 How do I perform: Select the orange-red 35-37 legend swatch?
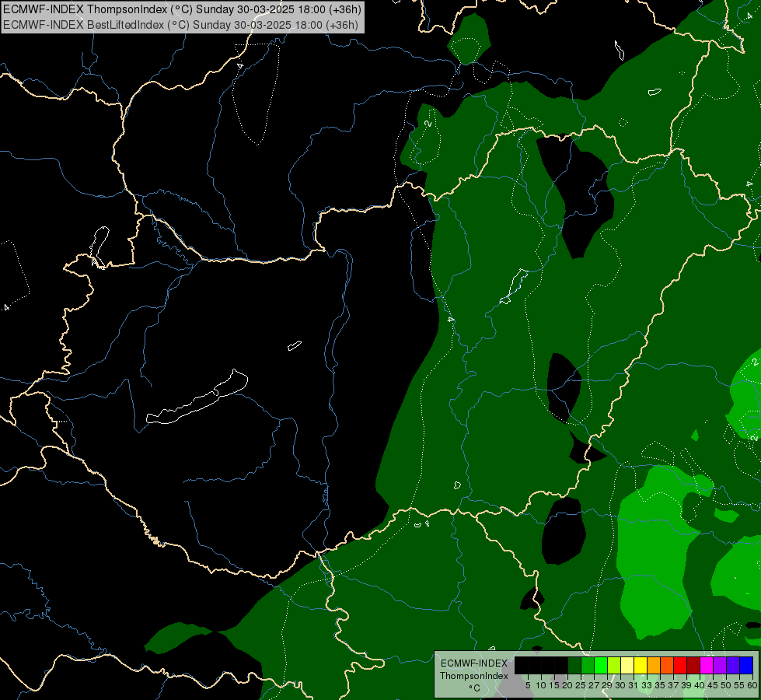click(x=667, y=665)
